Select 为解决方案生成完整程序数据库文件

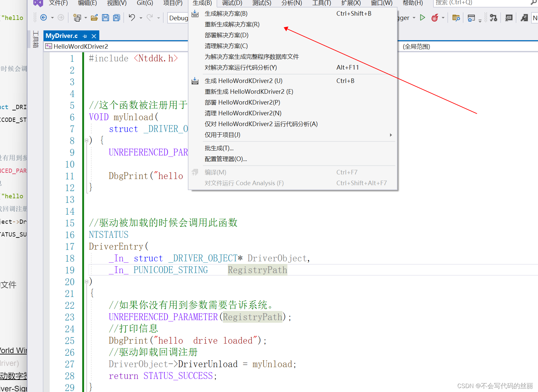[293, 57]
